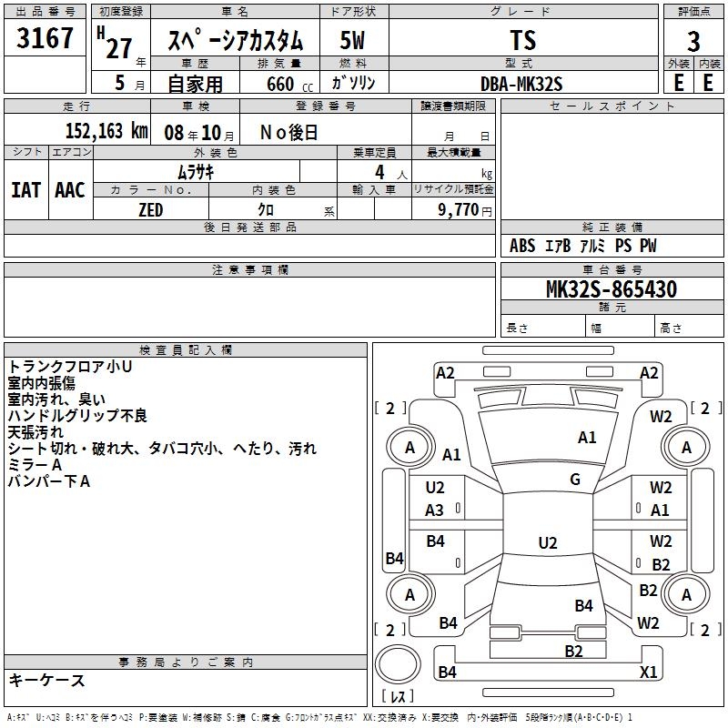The height and width of the screenshot is (728, 728).
Task: Click inspector note ミラーA
Action: pyautogui.click(x=35, y=465)
